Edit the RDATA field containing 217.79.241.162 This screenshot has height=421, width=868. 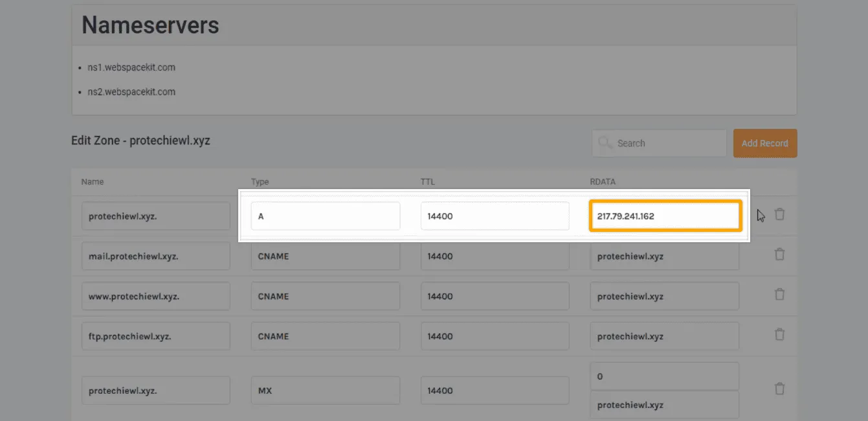coord(664,216)
